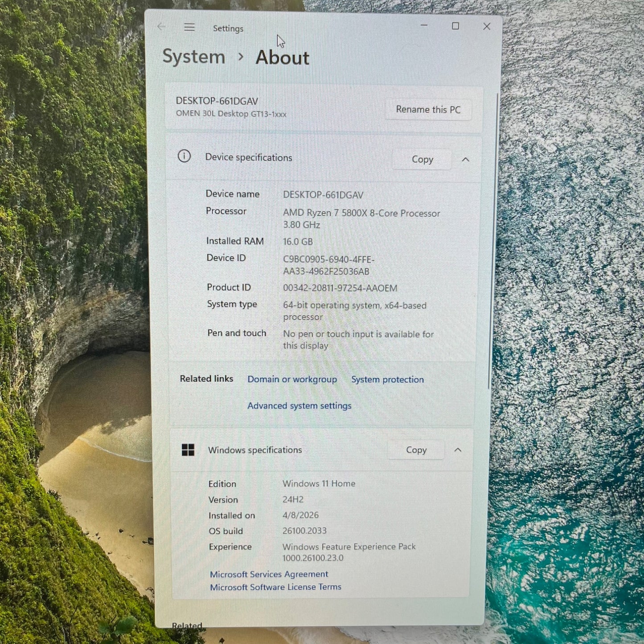The height and width of the screenshot is (644, 644).
Task: Minimize the Settings window
Action: (x=424, y=26)
